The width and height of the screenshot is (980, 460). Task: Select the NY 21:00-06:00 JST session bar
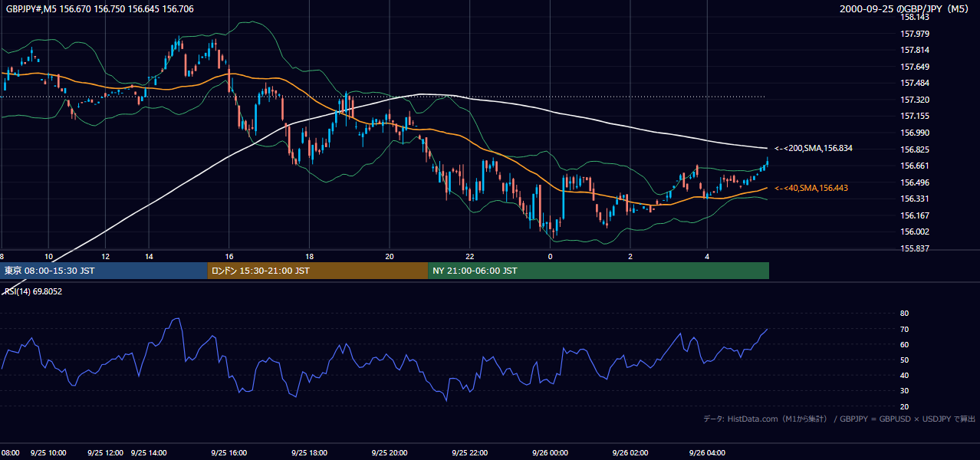(598, 271)
